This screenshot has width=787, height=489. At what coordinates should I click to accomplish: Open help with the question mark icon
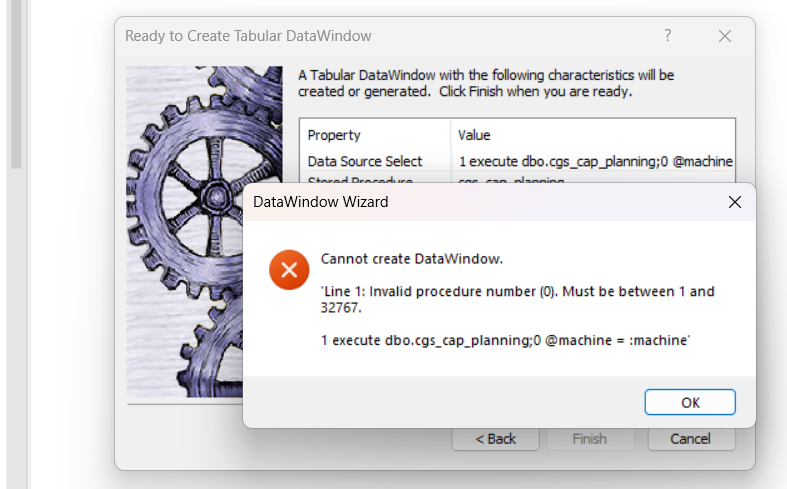coord(668,36)
